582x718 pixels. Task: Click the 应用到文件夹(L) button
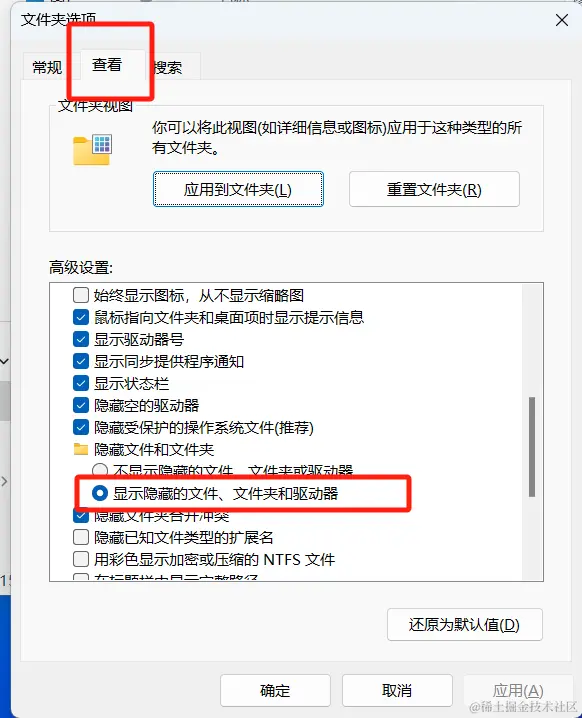(x=238, y=189)
